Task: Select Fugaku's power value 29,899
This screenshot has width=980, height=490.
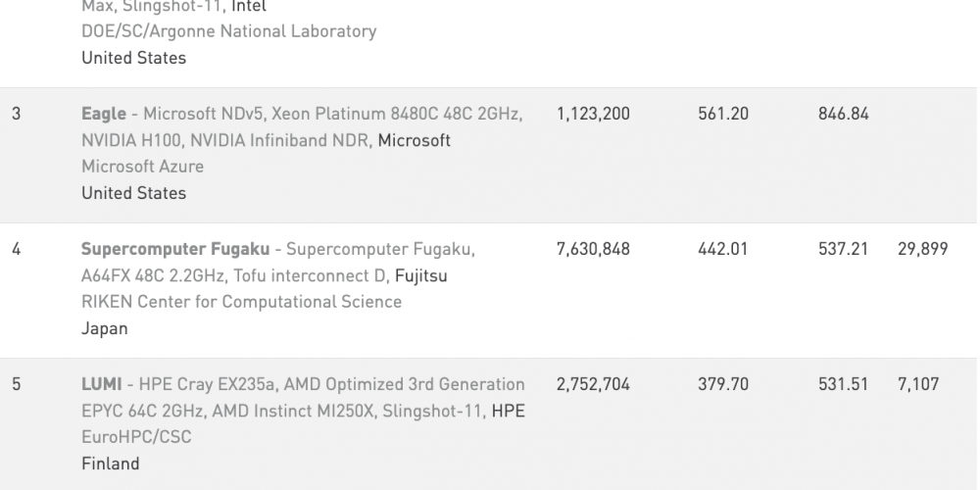Action: (x=922, y=249)
